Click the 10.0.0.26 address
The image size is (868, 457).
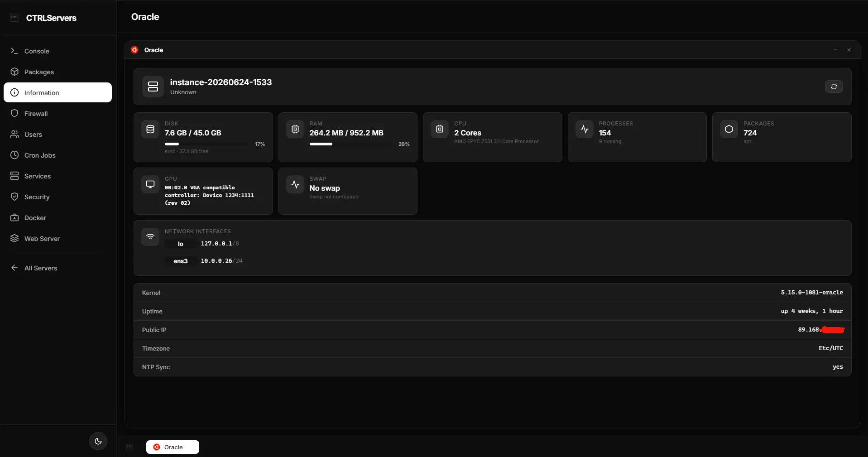[x=216, y=261]
